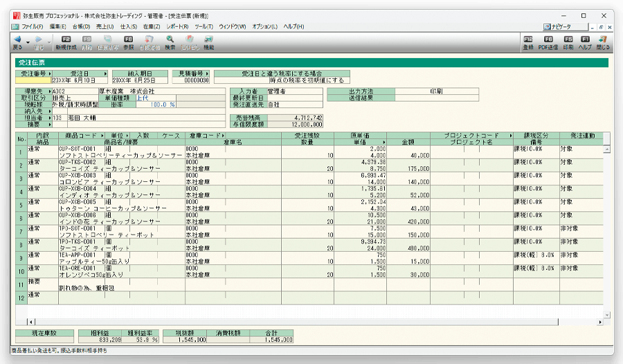Click product code TEA-APP-0001
Viewport: 623px width, 364px height.
click(x=78, y=255)
